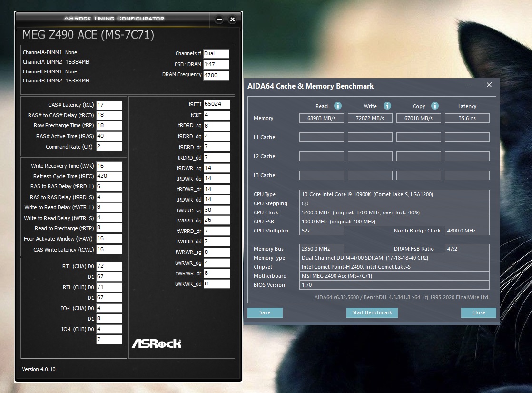This screenshot has width=532, height=393.
Task: Select the tRRD_S value field
Action: [x=109, y=197]
